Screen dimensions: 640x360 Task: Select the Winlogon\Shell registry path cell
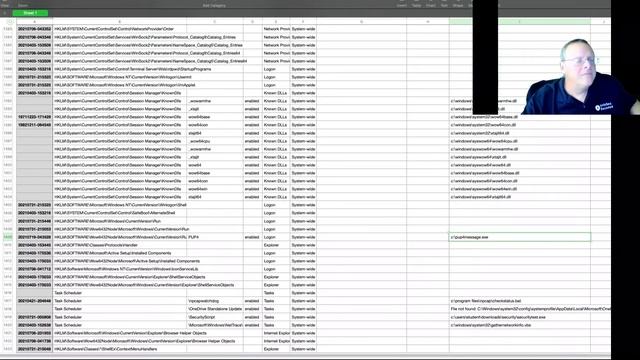pos(120,205)
